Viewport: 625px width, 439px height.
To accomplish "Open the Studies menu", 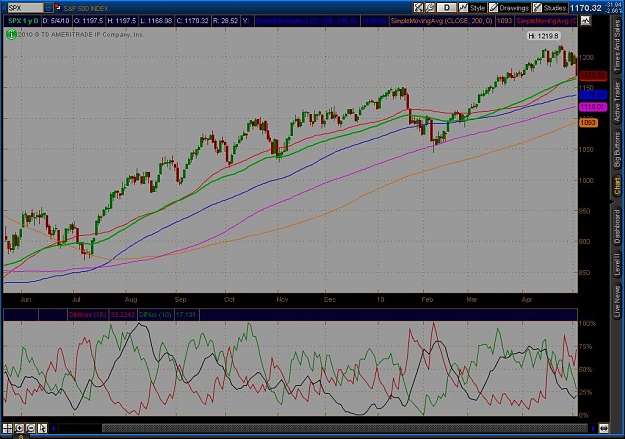I will pos(550,8).
